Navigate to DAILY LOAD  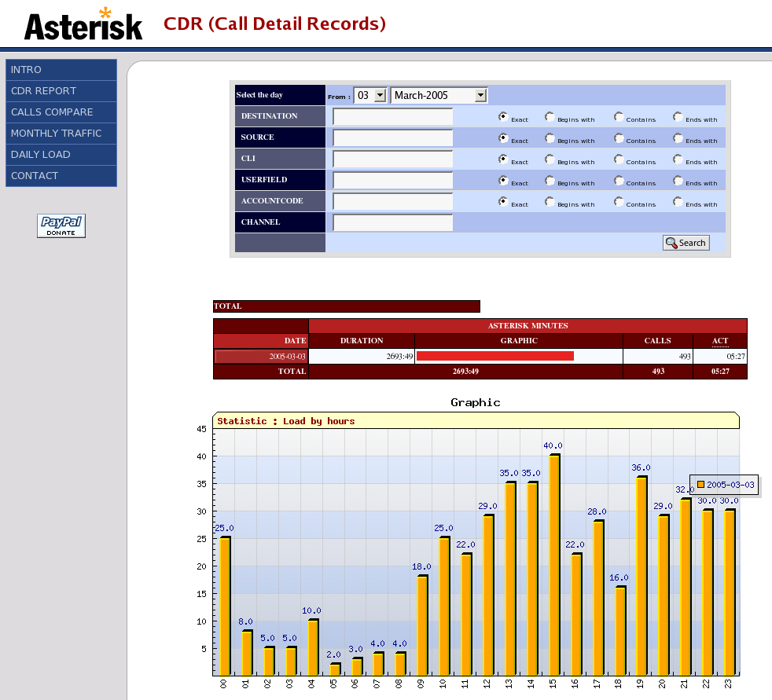coord(61,155)
